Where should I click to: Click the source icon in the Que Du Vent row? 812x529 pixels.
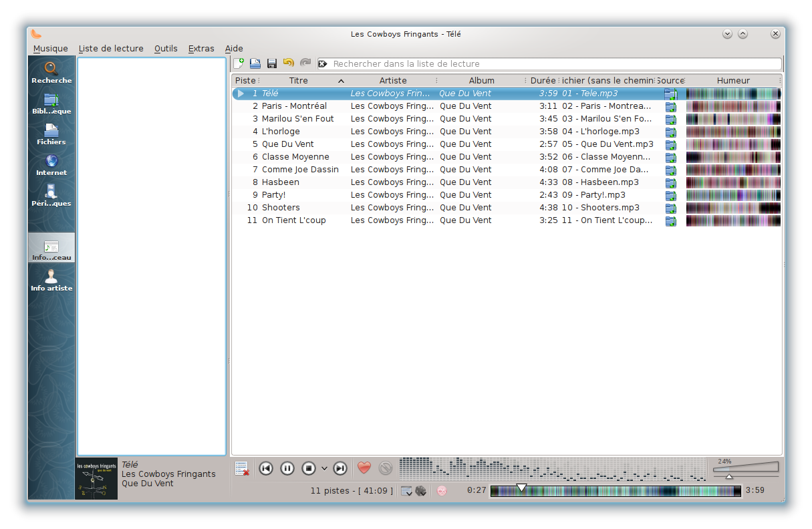(x=670, y=145)
